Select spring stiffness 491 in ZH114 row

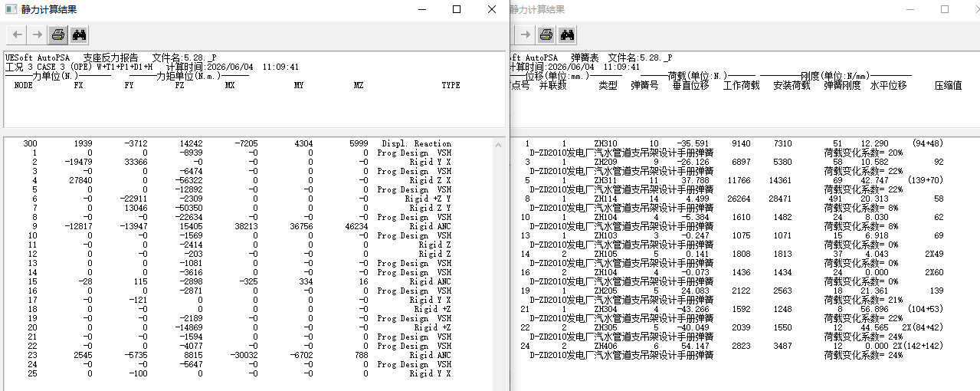tap(834, 199)
